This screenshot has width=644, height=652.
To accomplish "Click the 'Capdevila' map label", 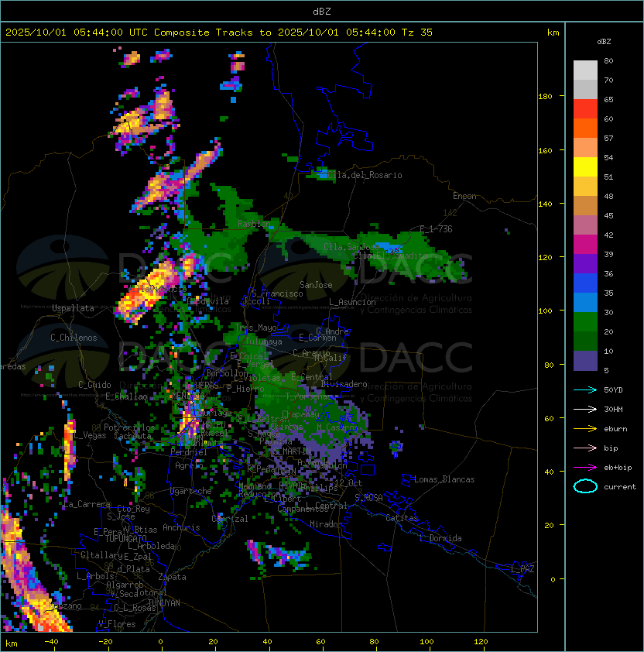I will pos(208,301).
